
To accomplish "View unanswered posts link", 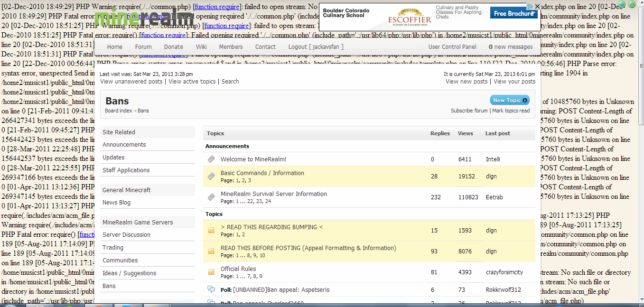I will click(x=131, y=82).
